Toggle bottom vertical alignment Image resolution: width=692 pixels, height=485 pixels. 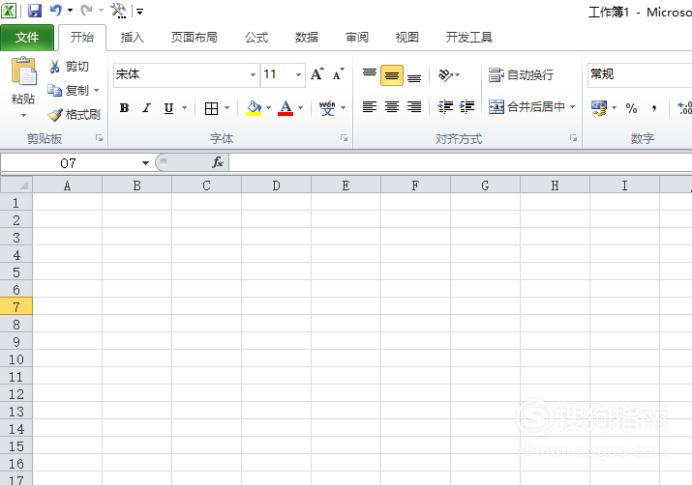414,76
